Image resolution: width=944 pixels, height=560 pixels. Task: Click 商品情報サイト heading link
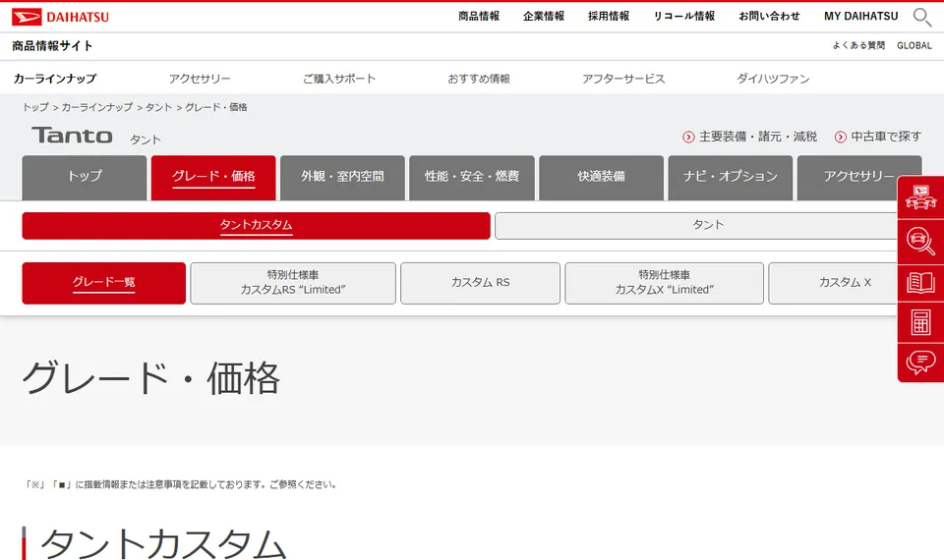point(52,46)
